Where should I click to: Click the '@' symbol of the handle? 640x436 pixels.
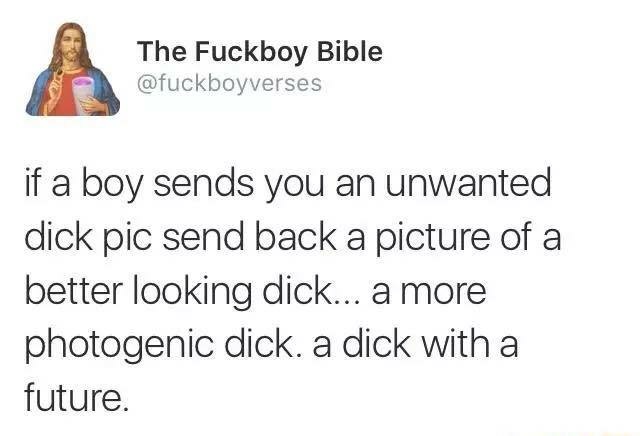pyautogui.click(x=146, y=85)
